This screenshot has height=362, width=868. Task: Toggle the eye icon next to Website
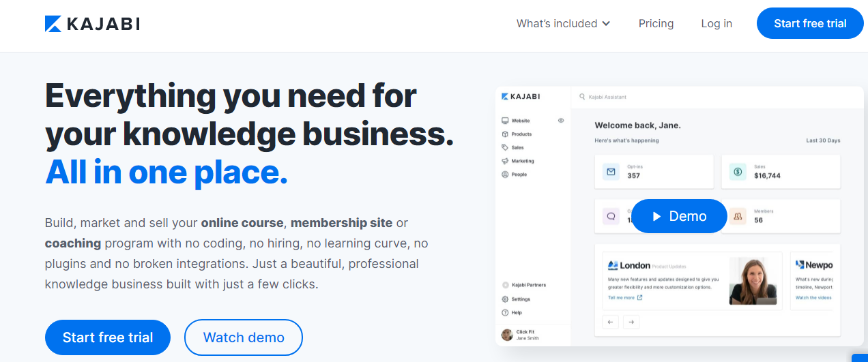coord(561,120)
